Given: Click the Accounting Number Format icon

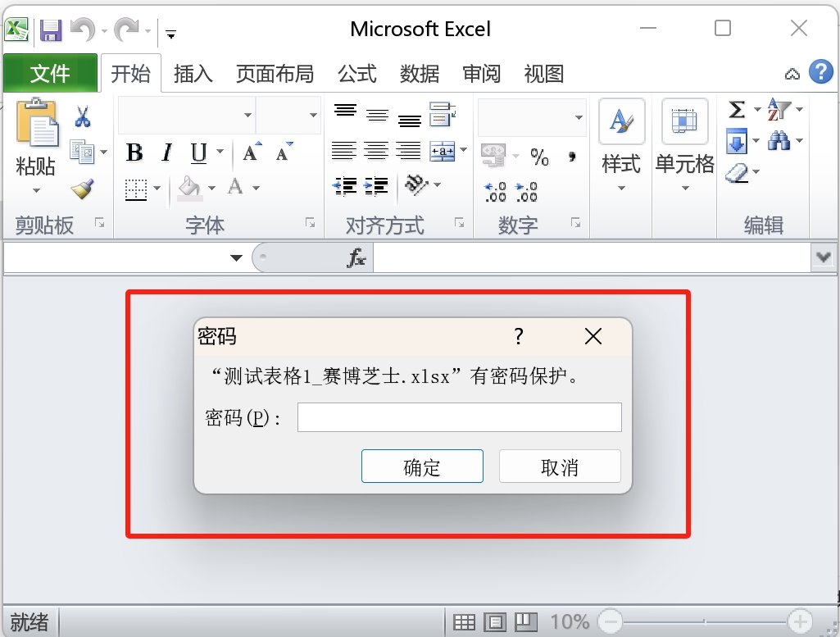Looking at the screenshot, I should 493,156.
